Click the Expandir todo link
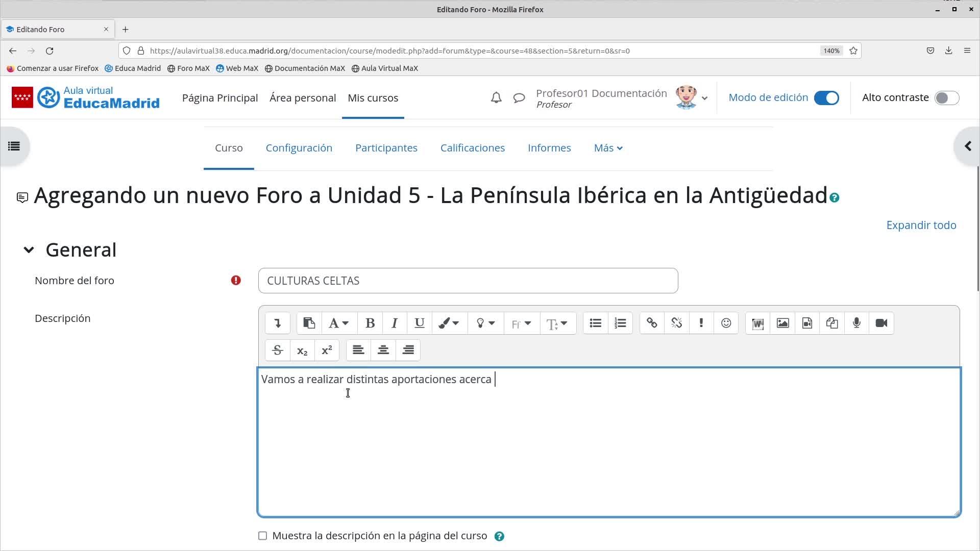 [921, 225]
